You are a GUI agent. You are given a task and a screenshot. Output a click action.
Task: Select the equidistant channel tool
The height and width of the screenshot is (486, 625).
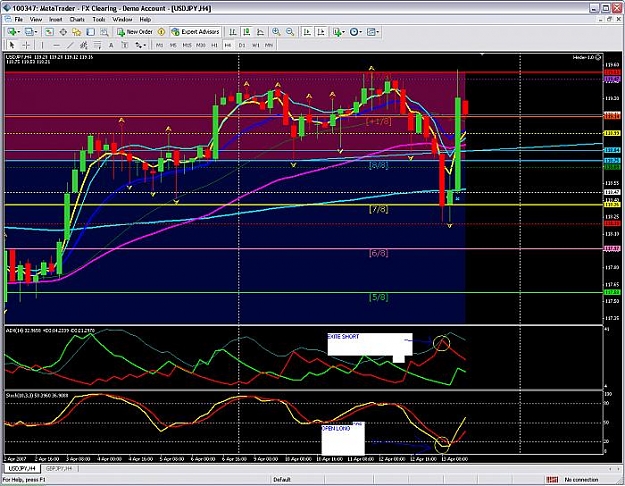click(x=84, y=45)
